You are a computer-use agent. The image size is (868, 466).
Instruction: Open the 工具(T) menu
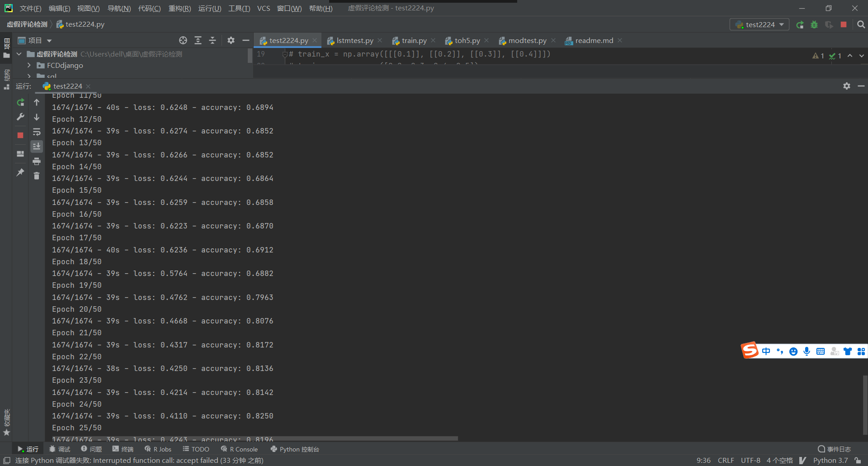pyautogui.click(x=239, y=8)
